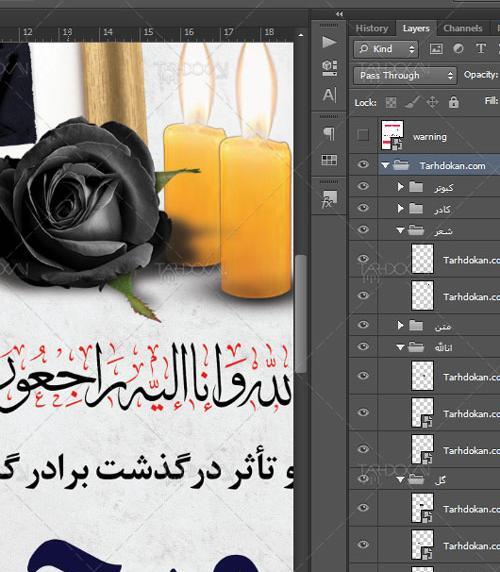This screenshot has height=572, width=500.
Task: Open the Character panel icon
Action: coord(329,95)
